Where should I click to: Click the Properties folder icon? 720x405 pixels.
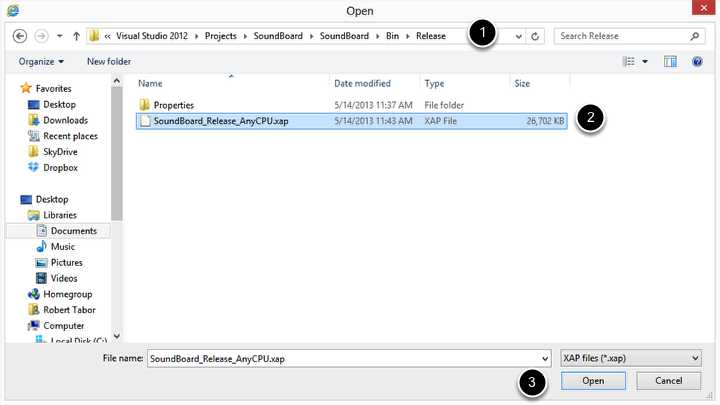click(x=144, y=105)
